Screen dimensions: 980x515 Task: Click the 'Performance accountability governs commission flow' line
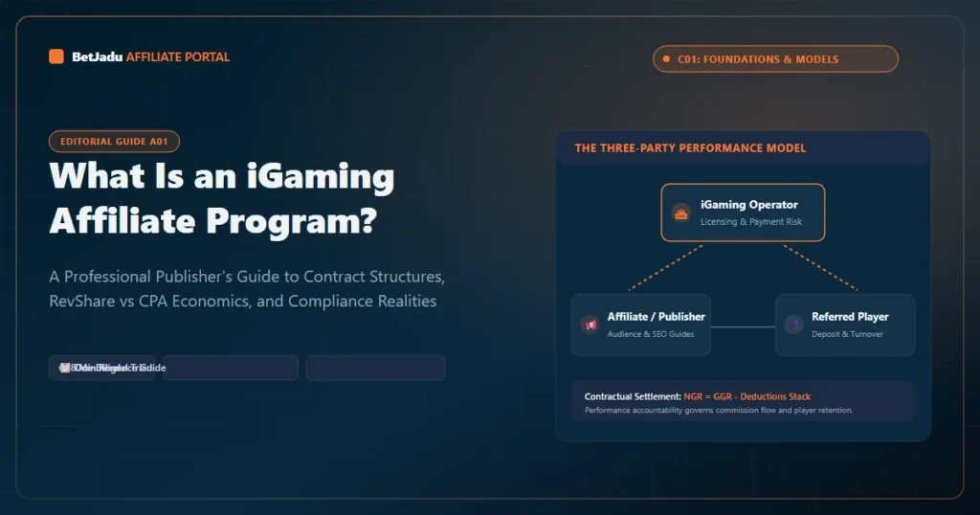(719, 411)
